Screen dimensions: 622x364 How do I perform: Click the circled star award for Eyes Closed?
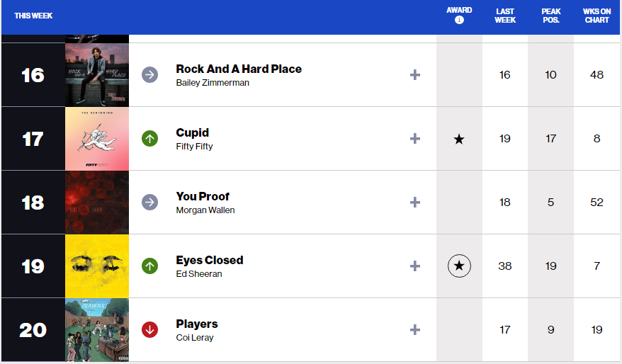(459, 266)
